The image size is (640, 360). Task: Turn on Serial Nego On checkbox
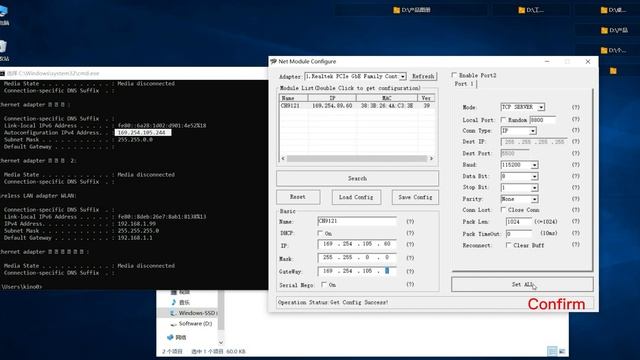324,284
